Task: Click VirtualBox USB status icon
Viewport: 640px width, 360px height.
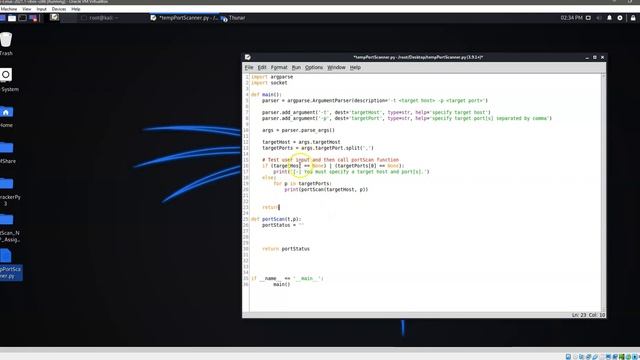Action: pos(595,357)
